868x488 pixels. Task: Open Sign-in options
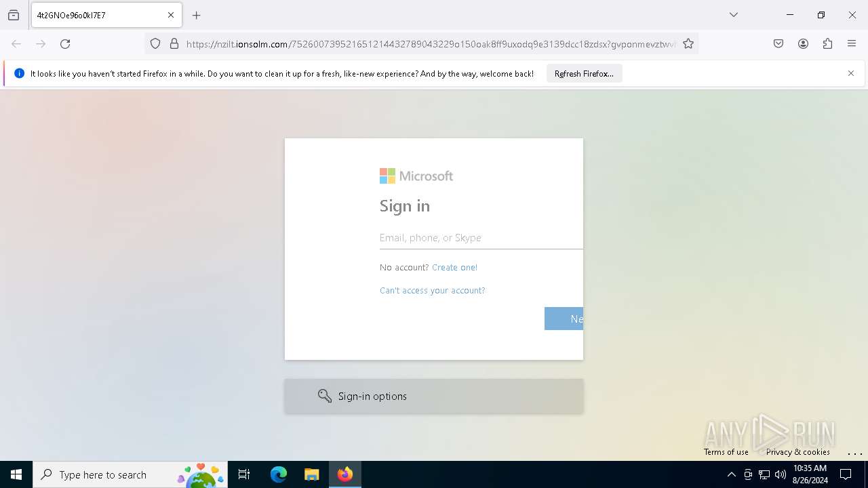pos(434,396)
